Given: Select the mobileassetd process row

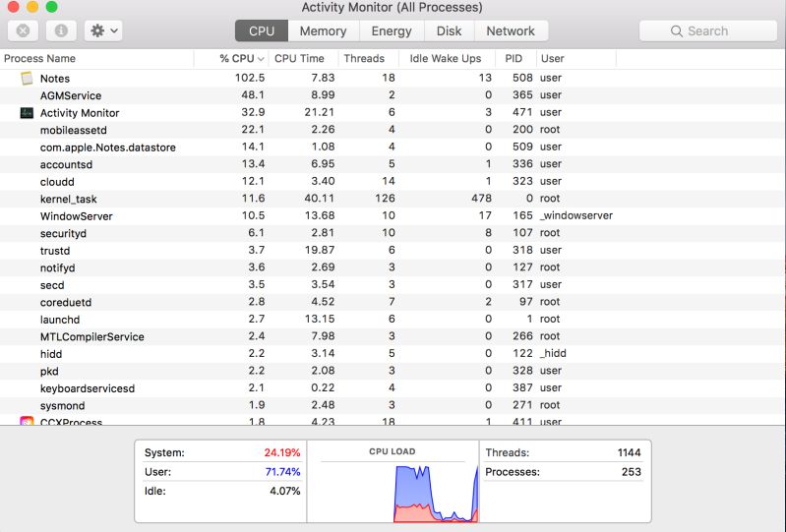Looking at the screenshot, I should click(x=393, y=130).
